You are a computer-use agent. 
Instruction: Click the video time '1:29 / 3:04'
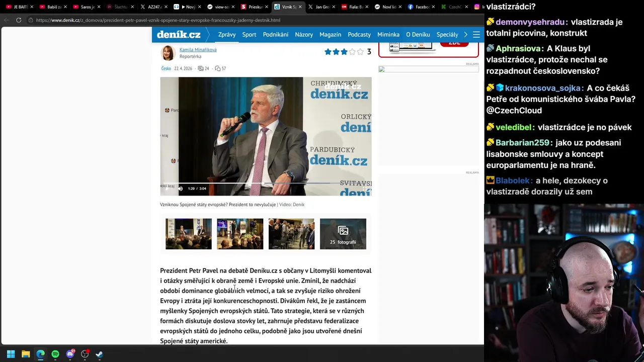197,189
